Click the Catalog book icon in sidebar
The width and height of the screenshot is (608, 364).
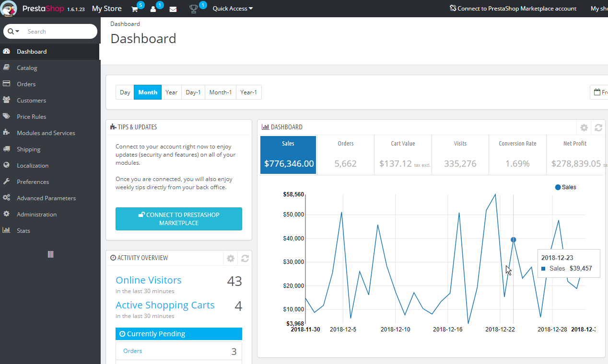click(x=7, y=68)
